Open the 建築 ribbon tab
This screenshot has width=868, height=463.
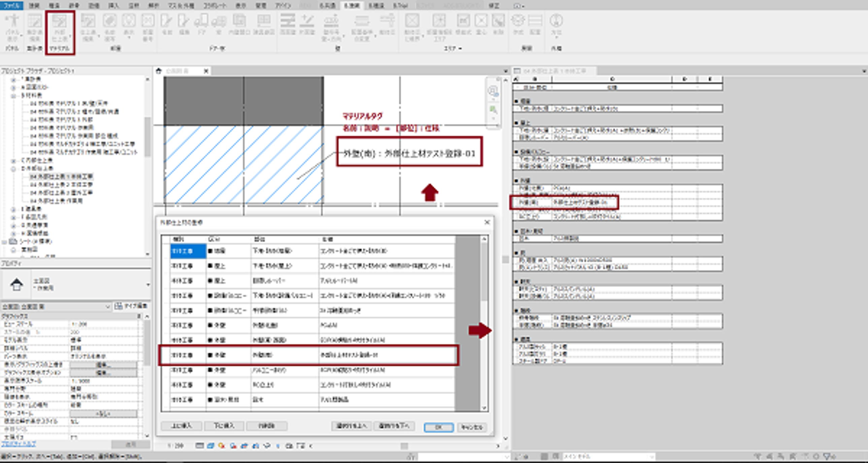point(34,5)
